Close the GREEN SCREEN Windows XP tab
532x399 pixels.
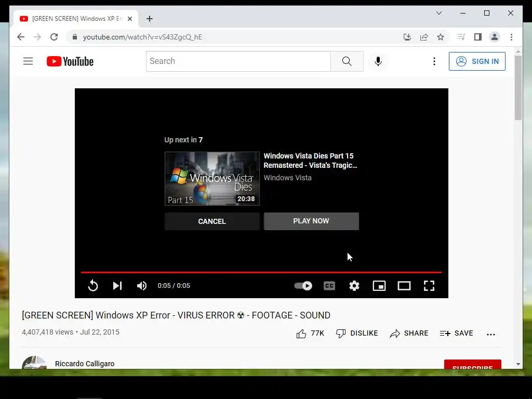(x=129, y=19)
